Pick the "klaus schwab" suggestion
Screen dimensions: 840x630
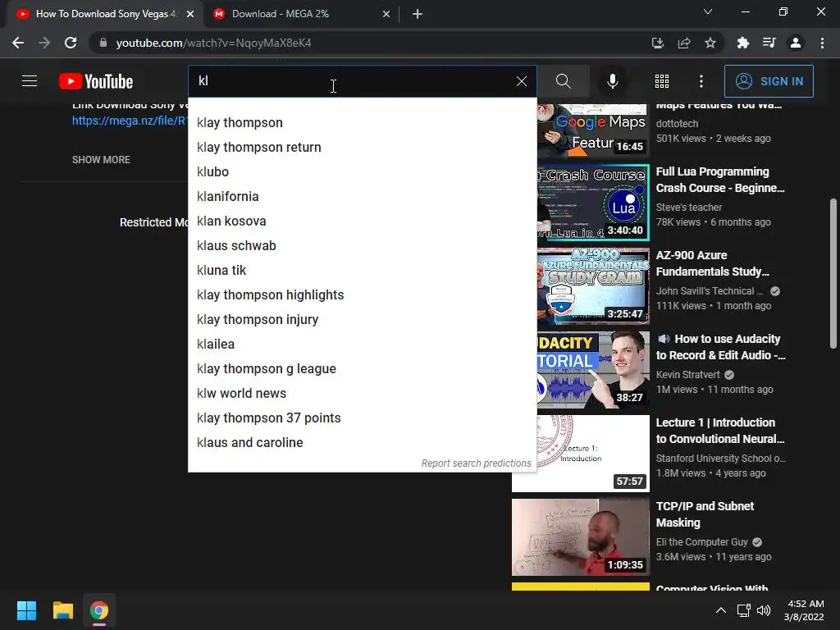point(362,246)
